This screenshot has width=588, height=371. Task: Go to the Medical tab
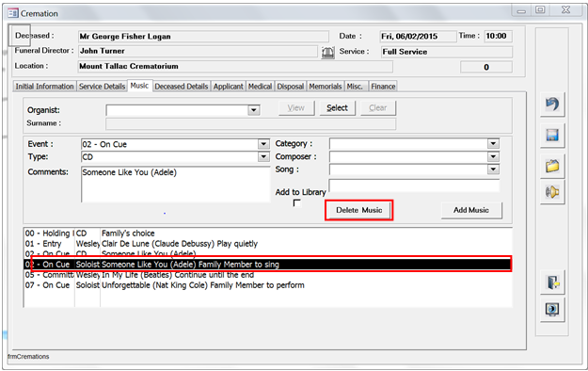tap(260, 87)
